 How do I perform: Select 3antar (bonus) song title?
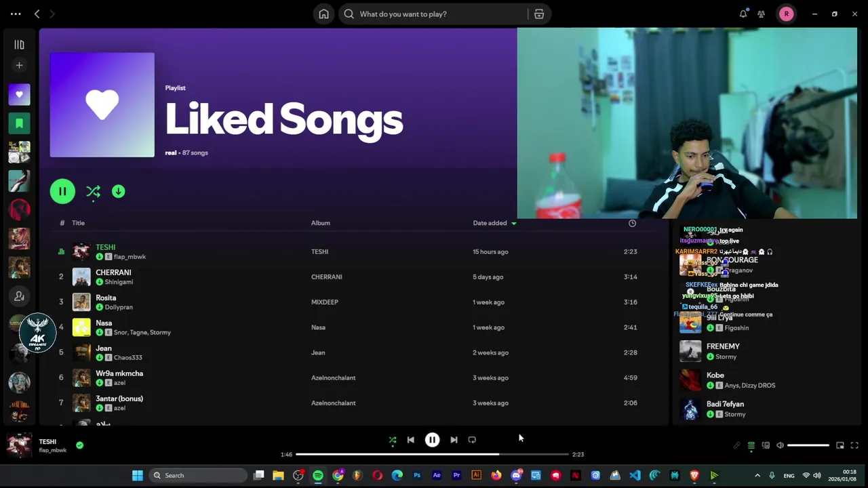coord(119,399)
